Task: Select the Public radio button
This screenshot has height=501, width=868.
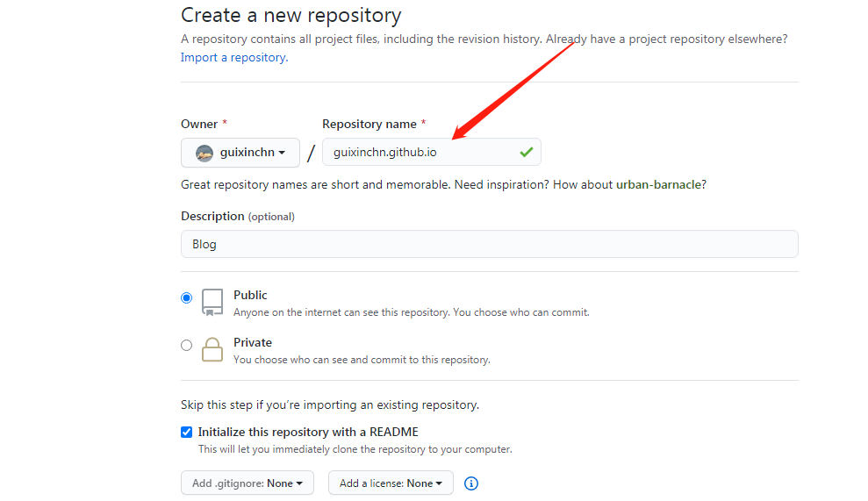Action: pyautogui.click(x=186, y=298)
